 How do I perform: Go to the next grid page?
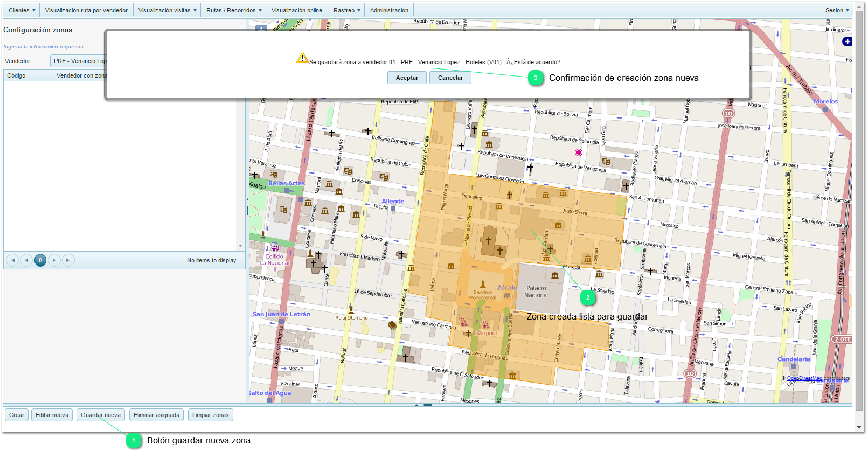(54, 260)
